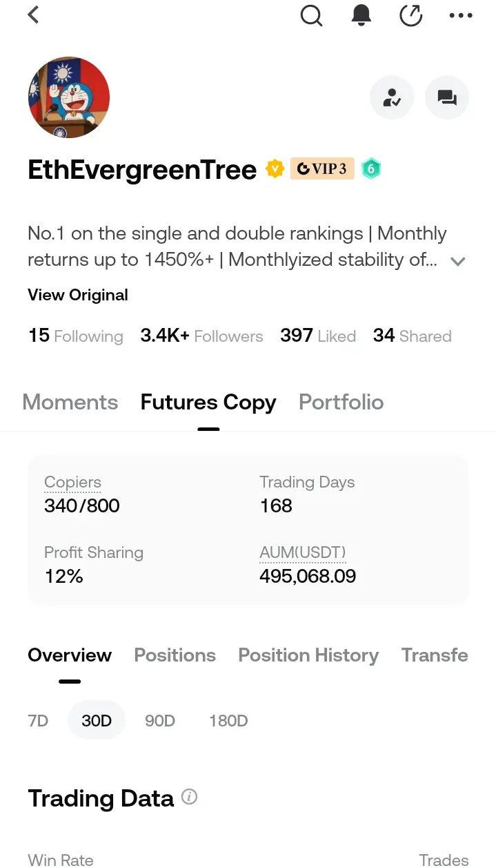
Task: Tap the share profile icon
Action: pos(411,15)
